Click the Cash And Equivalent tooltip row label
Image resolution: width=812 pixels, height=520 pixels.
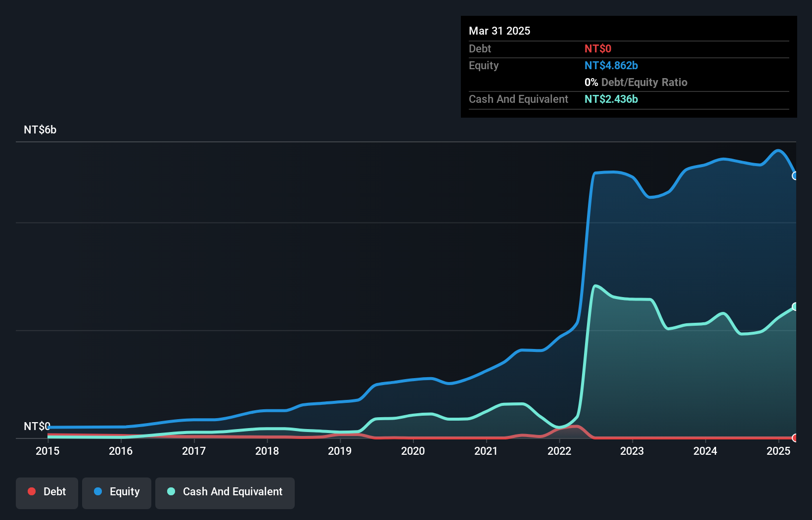point(518,99)
